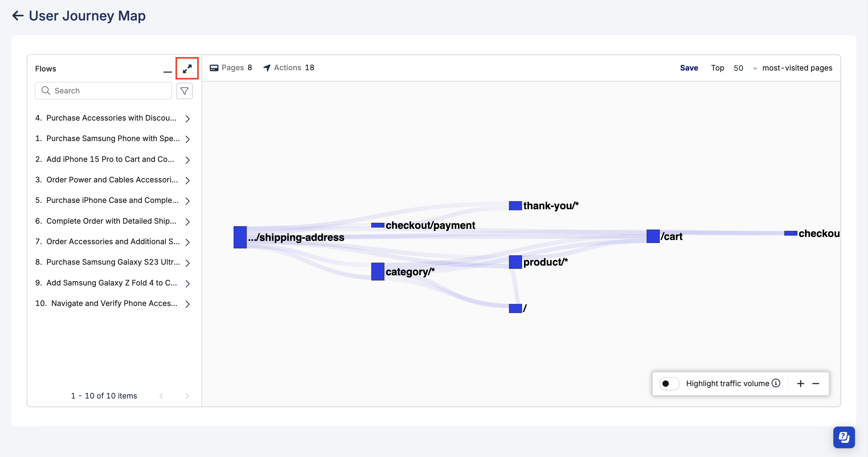The image size is (868, 457).
Task: Open the flows filter funnel icon
Action: (x=184, y=91)
